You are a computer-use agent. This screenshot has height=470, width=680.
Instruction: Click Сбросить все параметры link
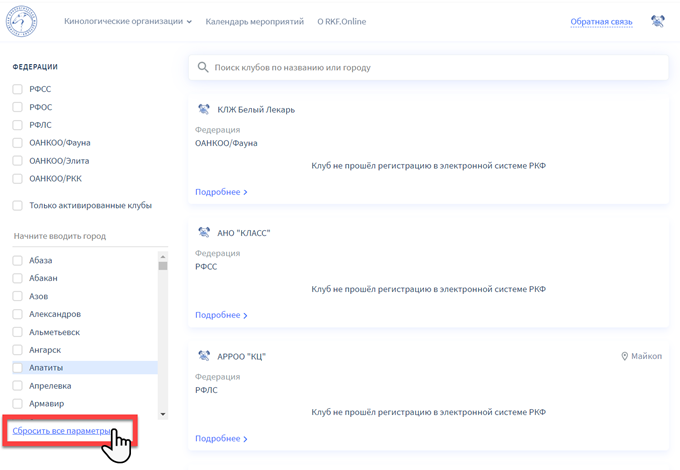point(62,431)
